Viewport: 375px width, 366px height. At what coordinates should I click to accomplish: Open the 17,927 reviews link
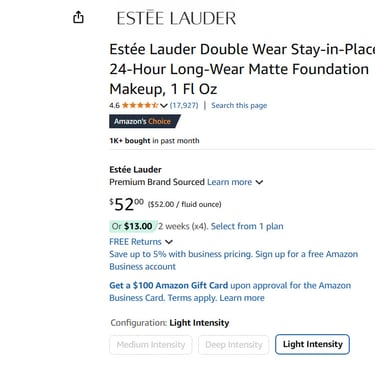[x=184, y=105]
